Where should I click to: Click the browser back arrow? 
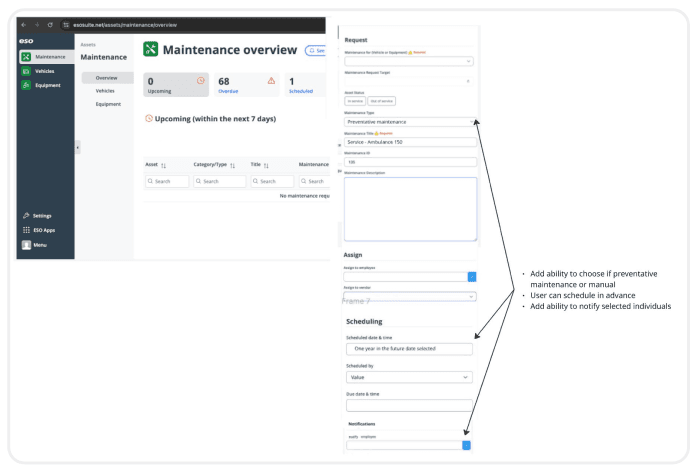tap(24, 25)
